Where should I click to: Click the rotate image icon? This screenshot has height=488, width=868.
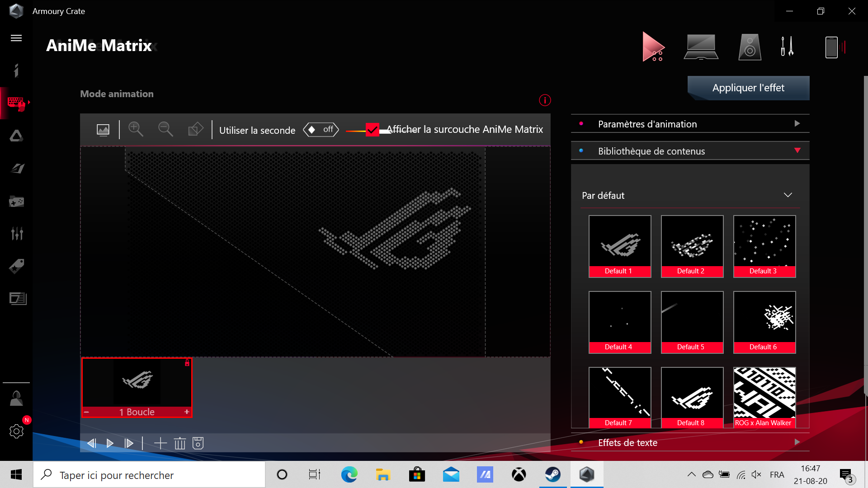pos(195,129)
